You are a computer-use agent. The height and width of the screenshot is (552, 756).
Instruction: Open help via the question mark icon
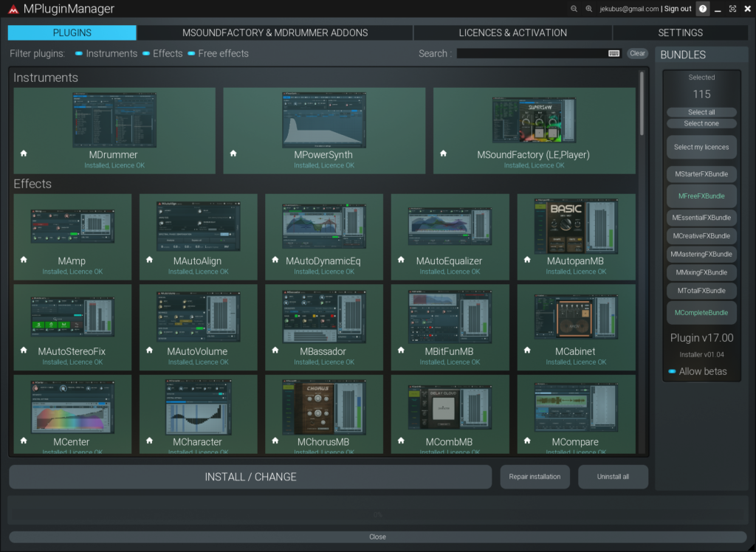(x=702, y=9)
